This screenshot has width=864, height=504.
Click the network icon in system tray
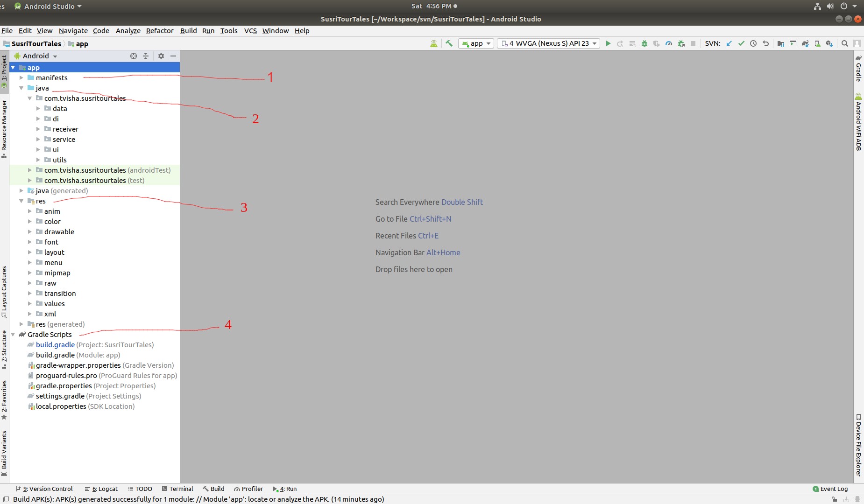coord(817,6)
